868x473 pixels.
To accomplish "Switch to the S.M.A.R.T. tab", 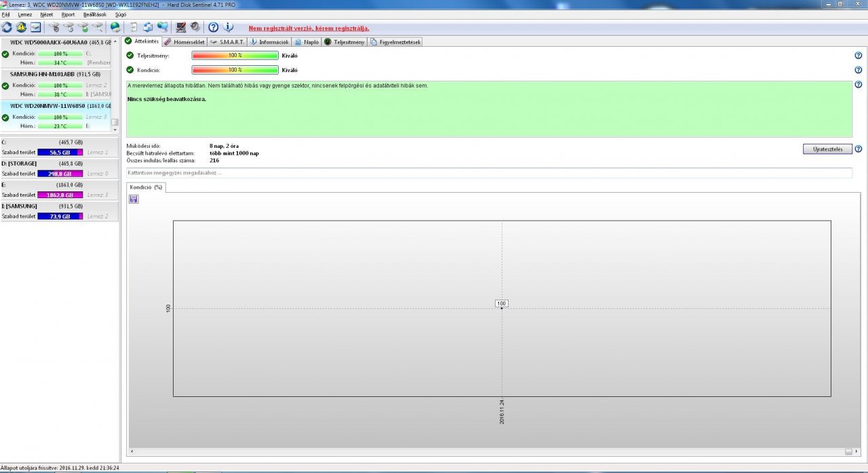I will click(227, 41).
